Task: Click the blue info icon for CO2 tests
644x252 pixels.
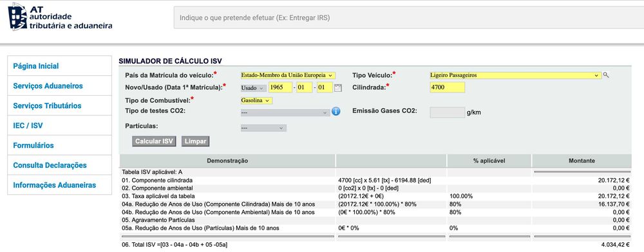Action: tap(336, 111)
